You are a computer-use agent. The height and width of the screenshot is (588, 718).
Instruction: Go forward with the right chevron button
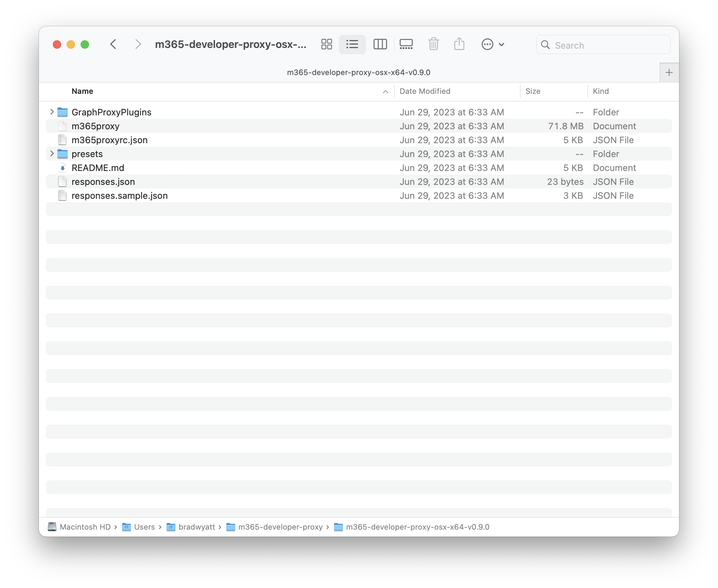point(138,44)
